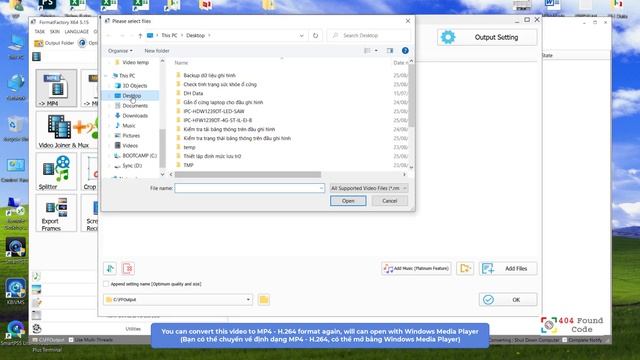Toggle Complete Notify checkbox in status bar
The width and height of the screenshot is (640, 360).
(564, 340)
